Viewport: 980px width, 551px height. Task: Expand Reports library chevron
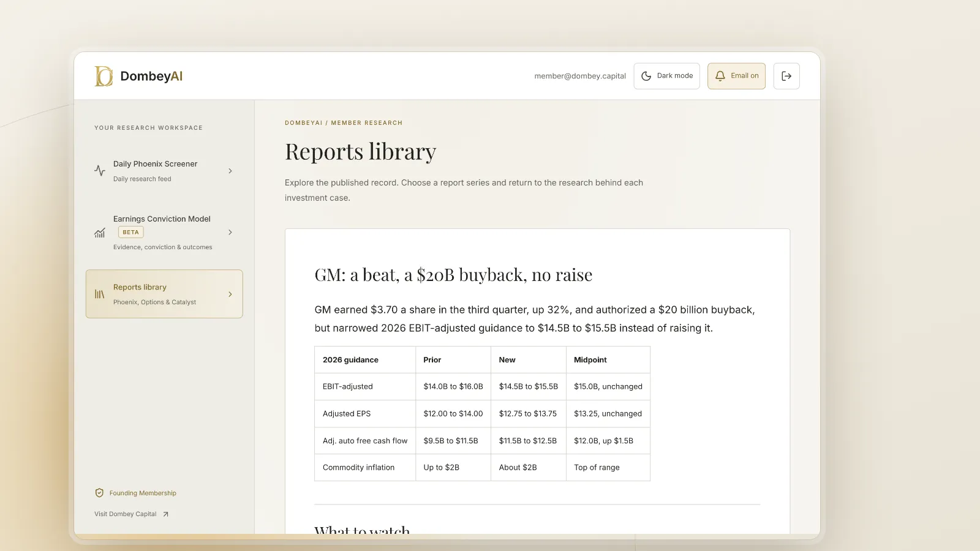coord(230,294)
